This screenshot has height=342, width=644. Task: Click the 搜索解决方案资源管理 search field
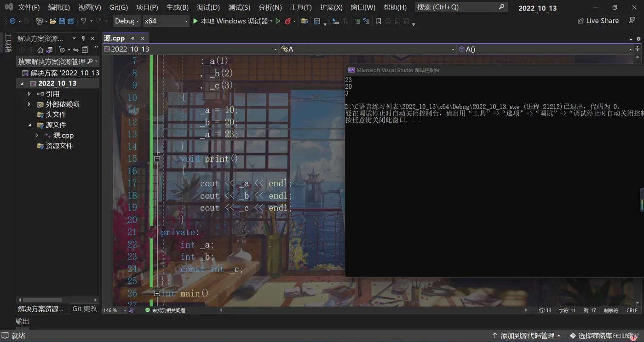(57, 61)
